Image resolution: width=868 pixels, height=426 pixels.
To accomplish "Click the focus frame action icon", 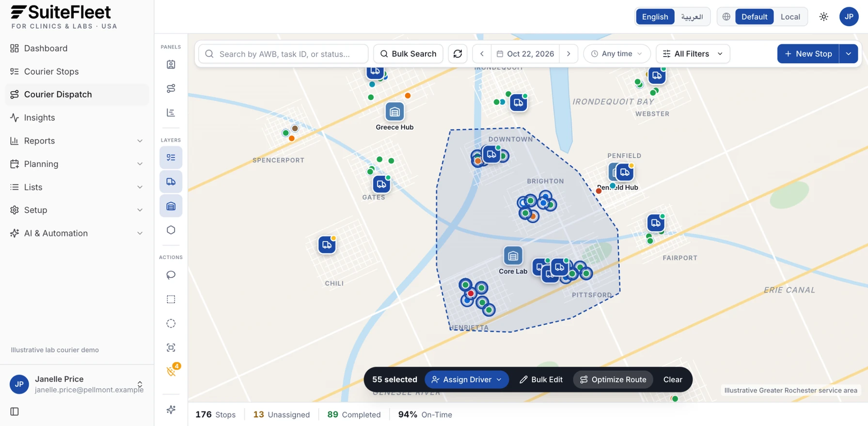I will pos(171,347).
